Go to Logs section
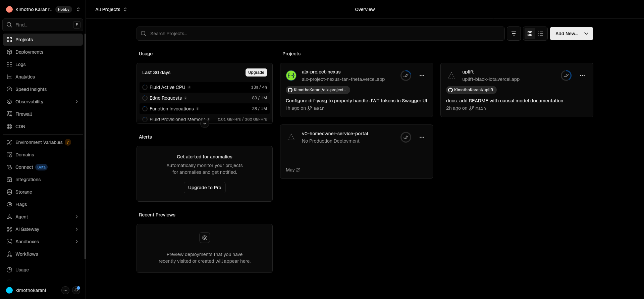Image resolution: width=644 pixels, height=299 pixels. click(43, 64)
